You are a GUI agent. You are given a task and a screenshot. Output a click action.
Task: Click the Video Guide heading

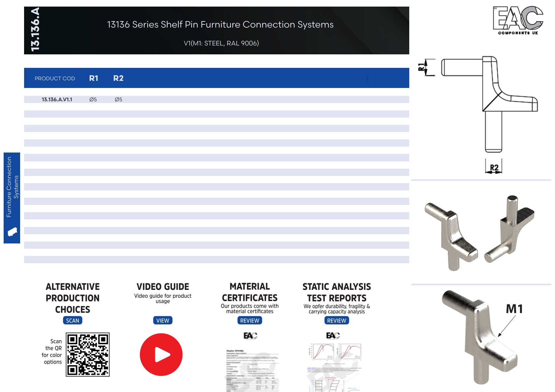pyautogui.click(x=163, y=287)
